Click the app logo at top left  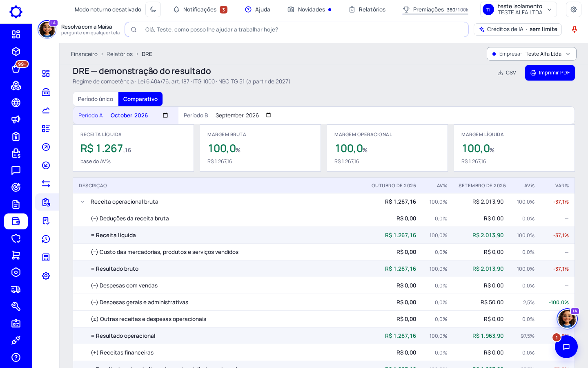16,11
